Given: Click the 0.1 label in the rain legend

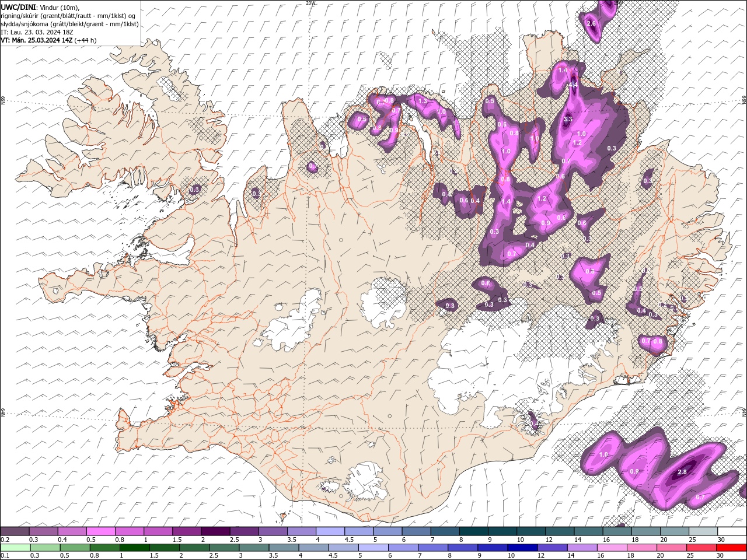Looking at the screenshot, I should click(x=5, y=556).
